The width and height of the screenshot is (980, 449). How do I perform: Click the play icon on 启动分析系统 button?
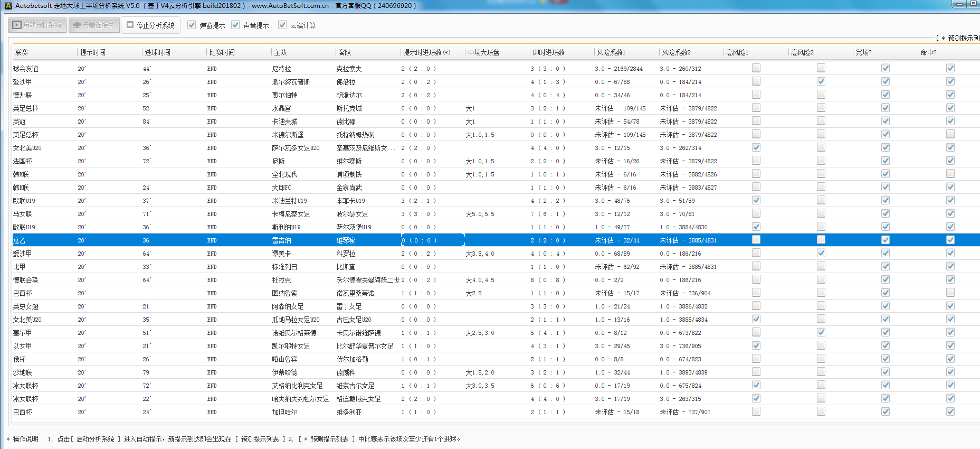[17, 25]
